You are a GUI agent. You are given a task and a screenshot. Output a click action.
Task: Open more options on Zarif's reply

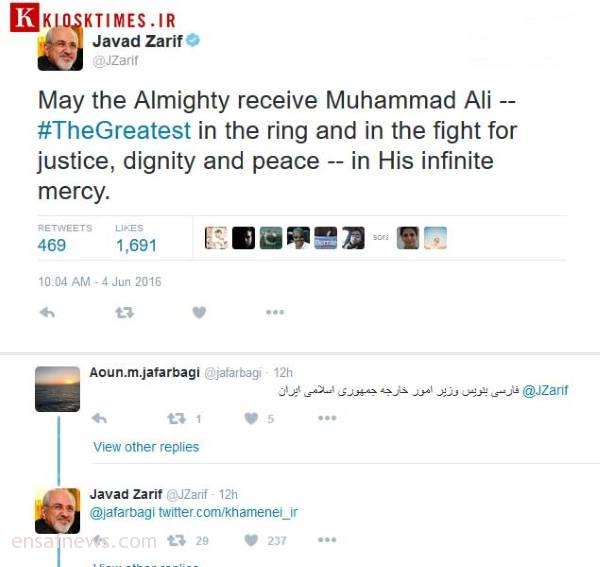click(x=327, y=539)
